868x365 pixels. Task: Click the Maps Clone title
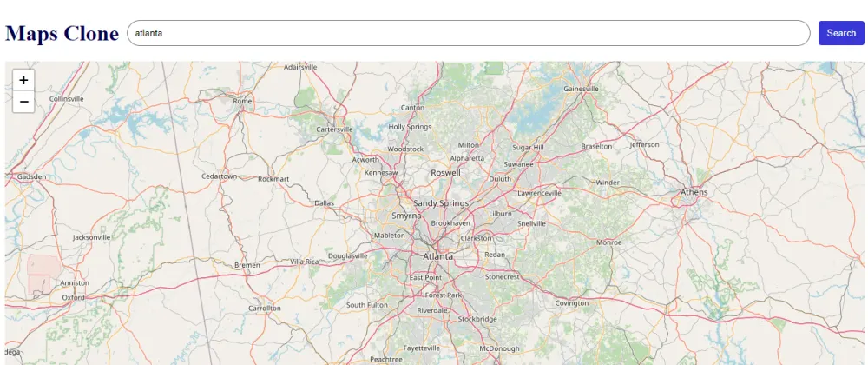pos(62,34)
